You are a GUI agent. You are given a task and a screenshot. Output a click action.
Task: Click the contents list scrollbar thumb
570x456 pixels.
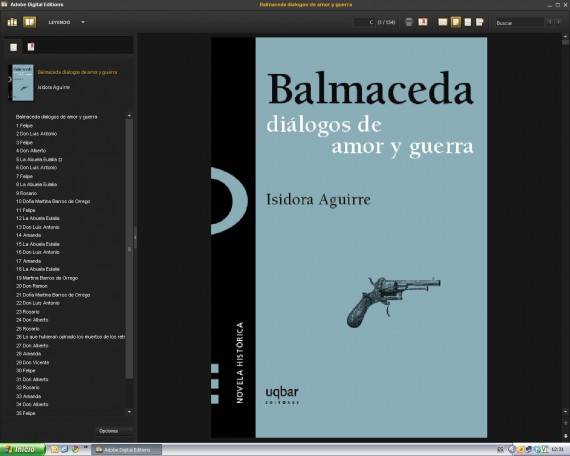tap(129, 249)
